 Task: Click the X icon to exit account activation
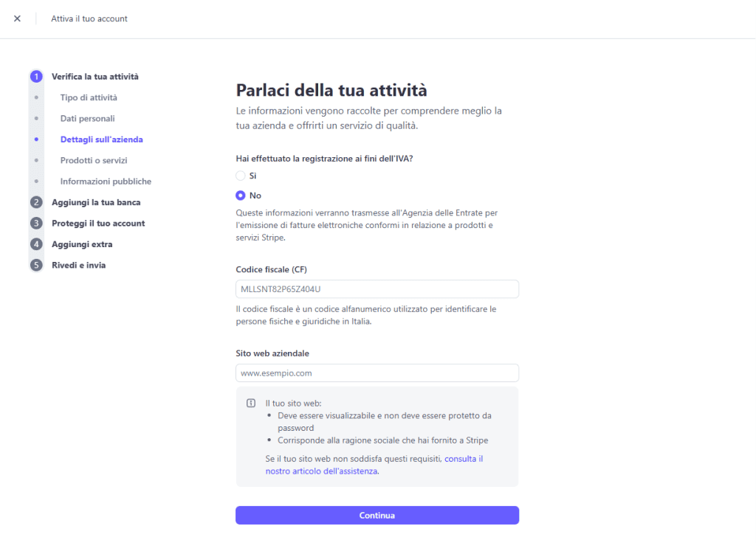coord(17,18)
